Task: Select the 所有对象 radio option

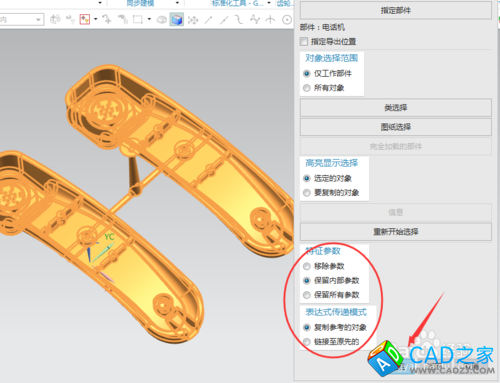Action: click(307, 88)
